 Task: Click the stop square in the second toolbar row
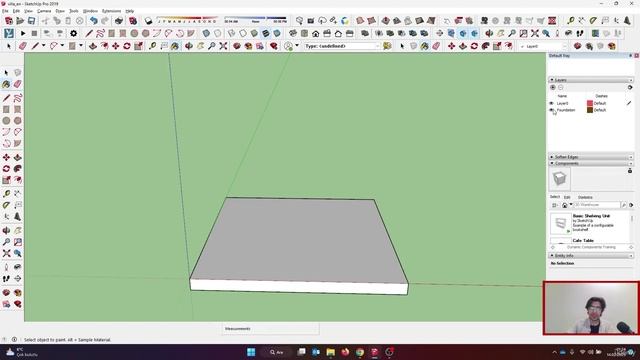point(34,33)
